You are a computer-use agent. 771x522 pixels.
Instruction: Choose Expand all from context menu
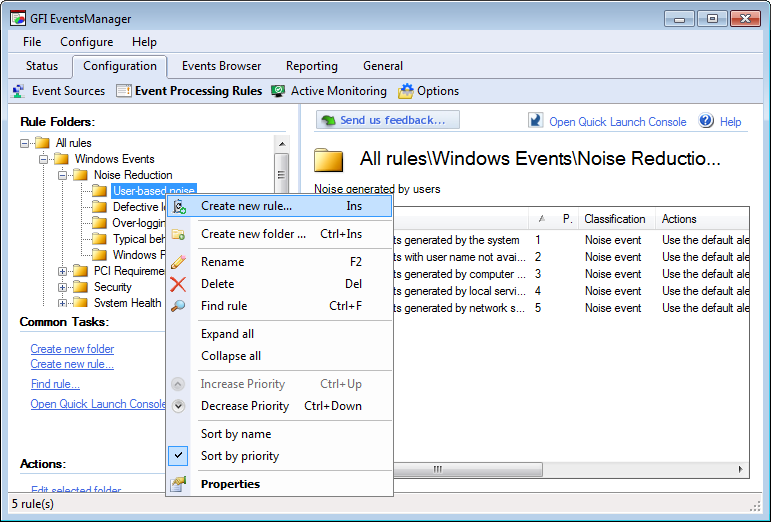pos(280,334)
